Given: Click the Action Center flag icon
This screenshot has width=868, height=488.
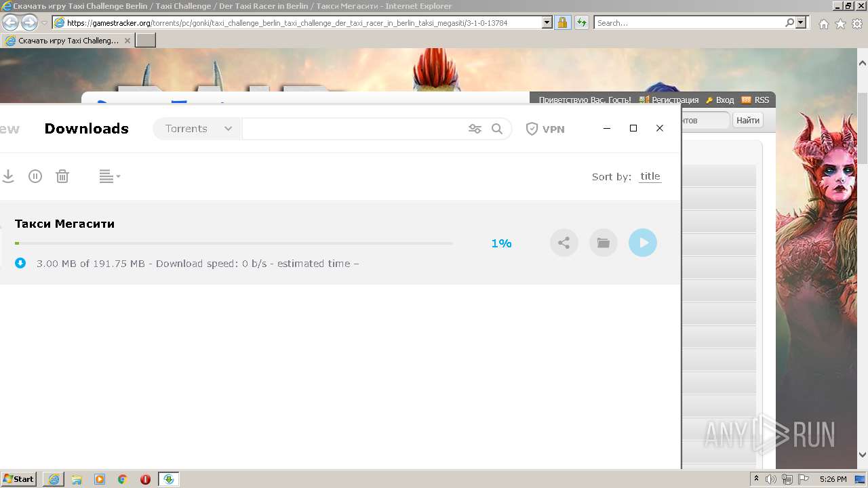Looking at the screenshot, I should click(804, 479).
